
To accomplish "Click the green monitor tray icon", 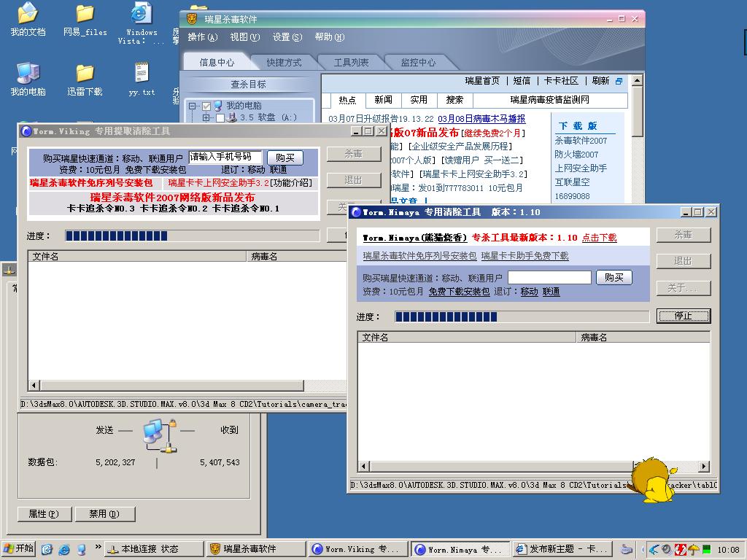I will point(706,550).
